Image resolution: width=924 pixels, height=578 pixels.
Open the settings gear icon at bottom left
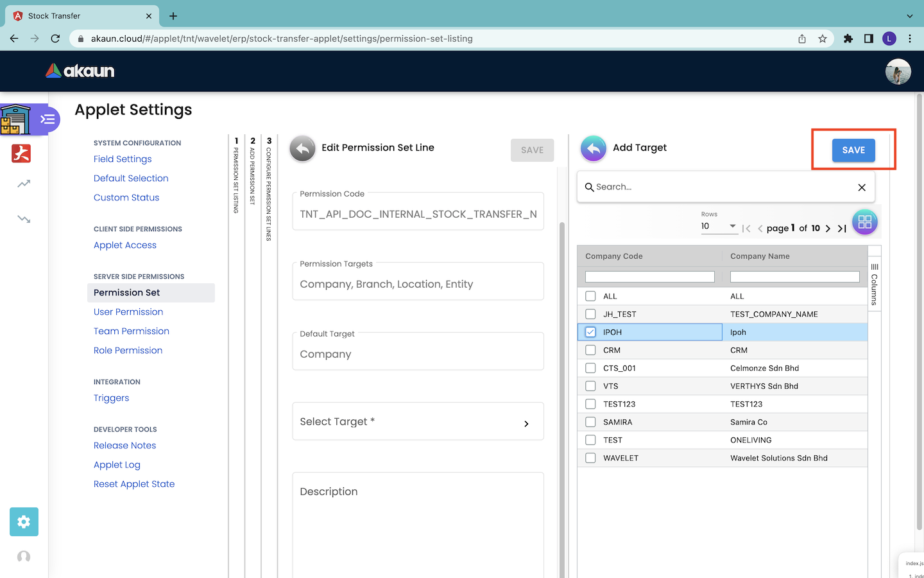24,521
